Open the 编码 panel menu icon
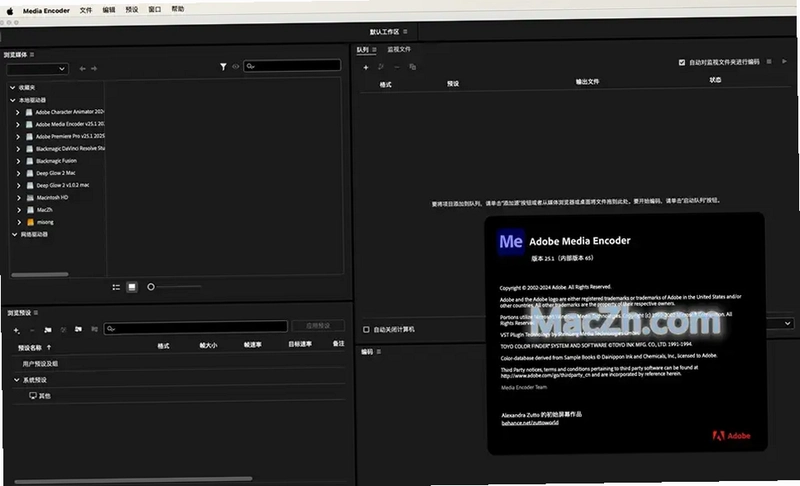Image resolution: width=800 pixels, height=486 pixels. coord(379,351)
